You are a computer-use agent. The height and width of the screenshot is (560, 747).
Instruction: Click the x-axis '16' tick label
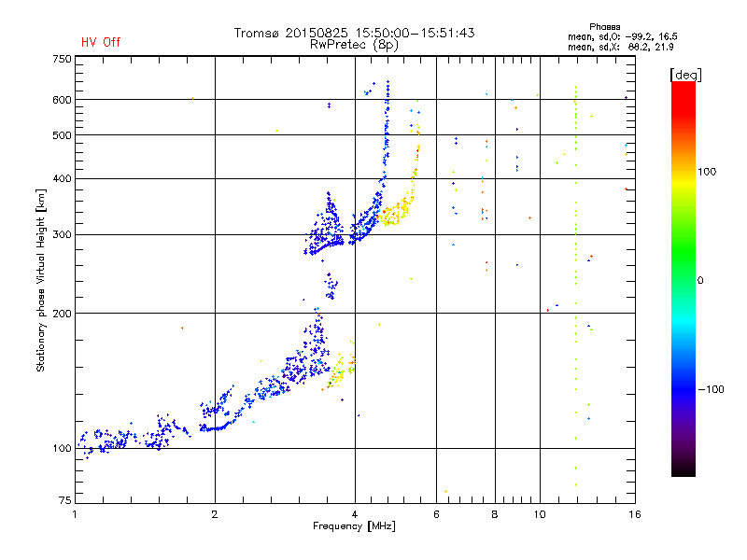635,514
